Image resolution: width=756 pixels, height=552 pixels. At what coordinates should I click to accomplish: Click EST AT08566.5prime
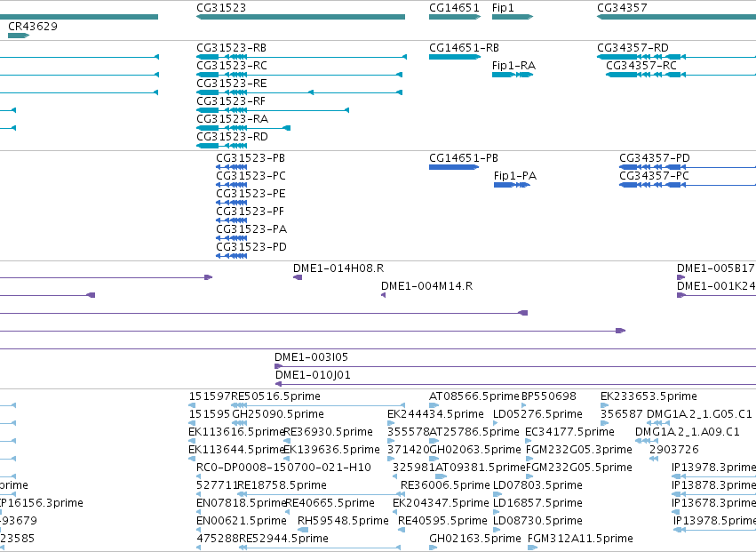point(474,396)
